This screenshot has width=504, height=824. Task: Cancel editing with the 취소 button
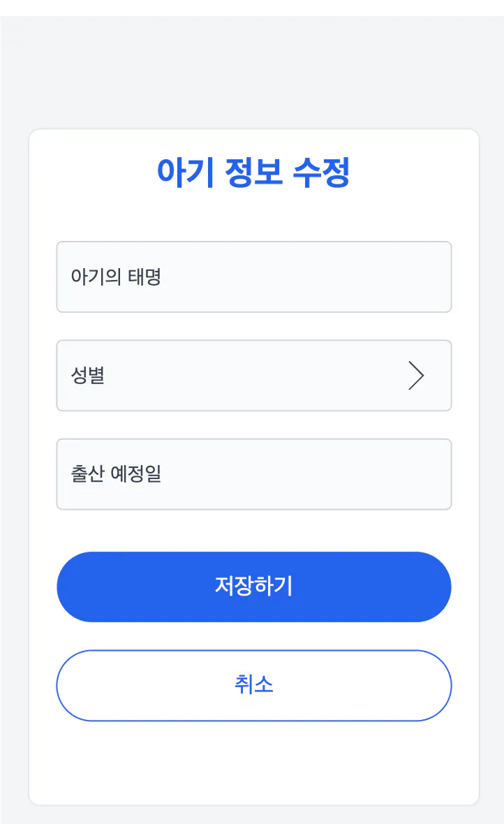pyautogui.click(x=254, y=685)
